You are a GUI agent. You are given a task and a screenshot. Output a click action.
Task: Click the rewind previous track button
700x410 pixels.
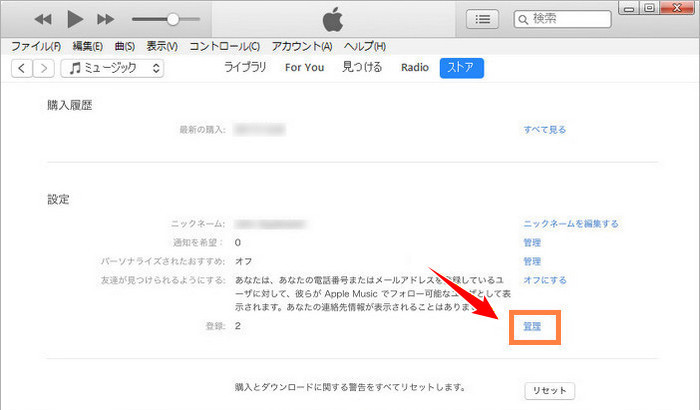pos(43,19)
